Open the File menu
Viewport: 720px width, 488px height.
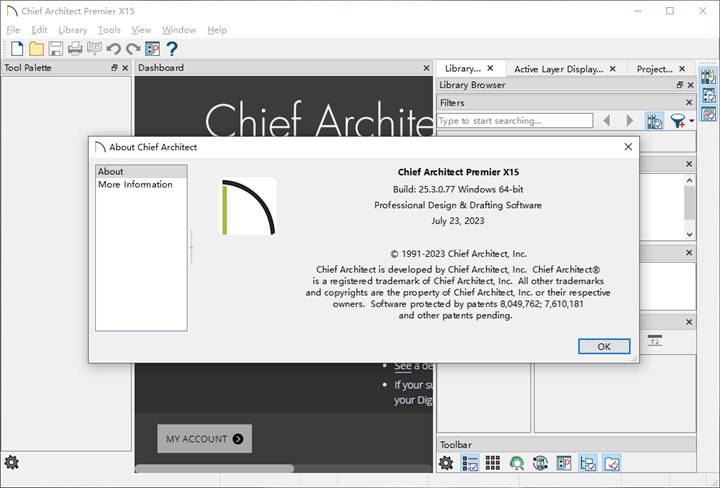click(13, 30)
